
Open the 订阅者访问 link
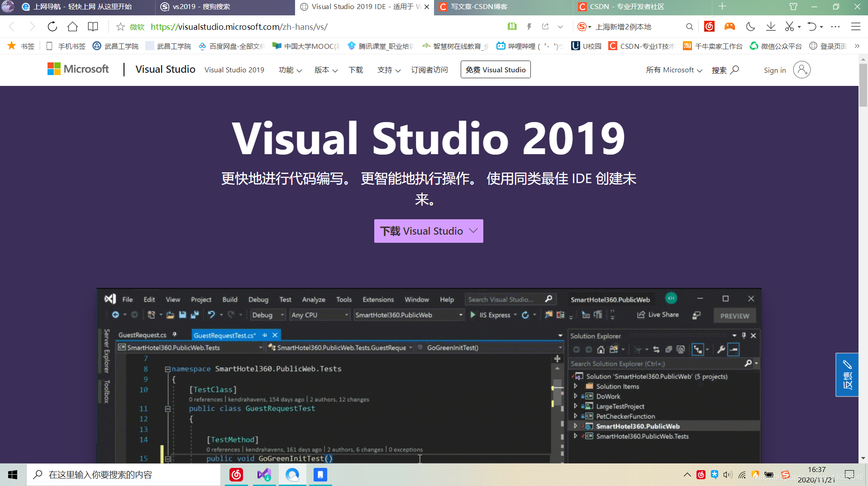429,70
